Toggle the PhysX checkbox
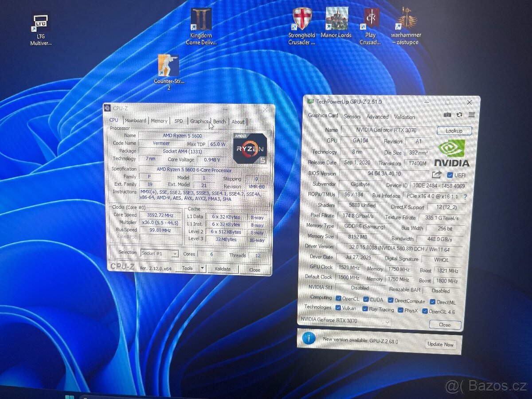Viewport: 532px width, 399px height. (x=400, y=310)
